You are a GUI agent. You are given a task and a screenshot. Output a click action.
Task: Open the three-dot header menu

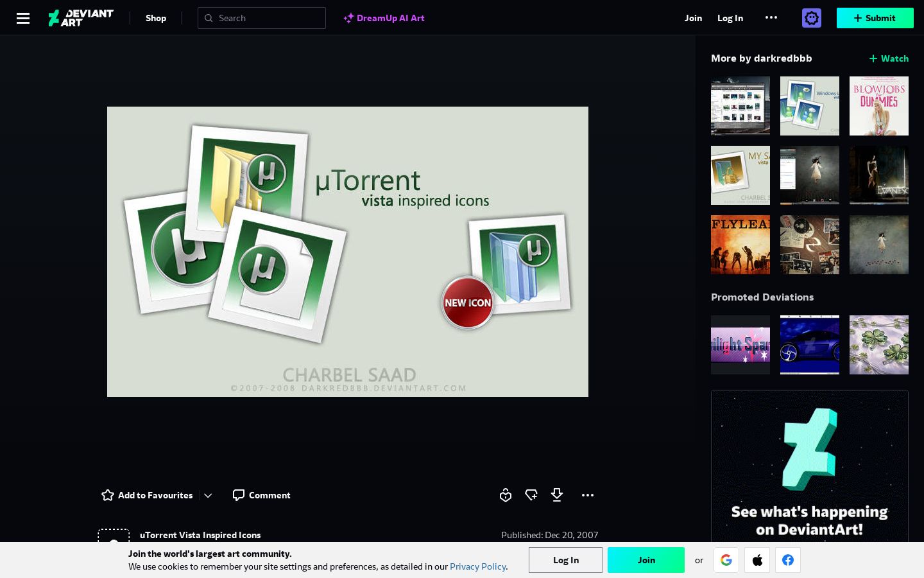pos(771,17)
